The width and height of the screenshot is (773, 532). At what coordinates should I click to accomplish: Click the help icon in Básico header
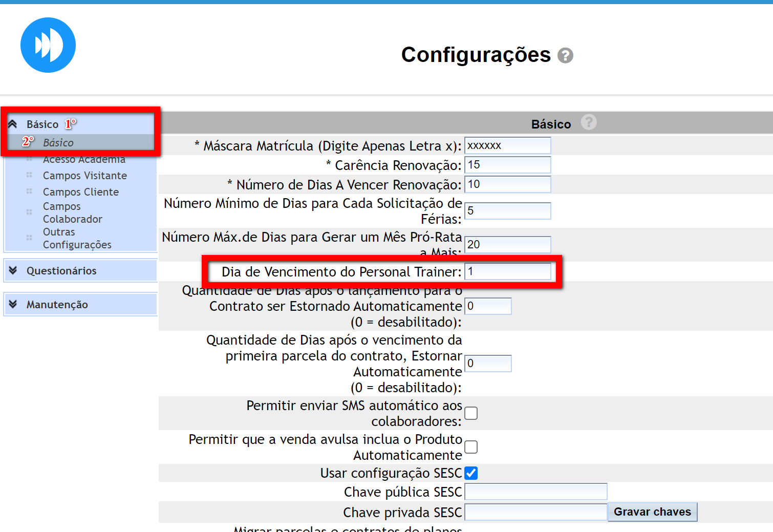point(589,123)
